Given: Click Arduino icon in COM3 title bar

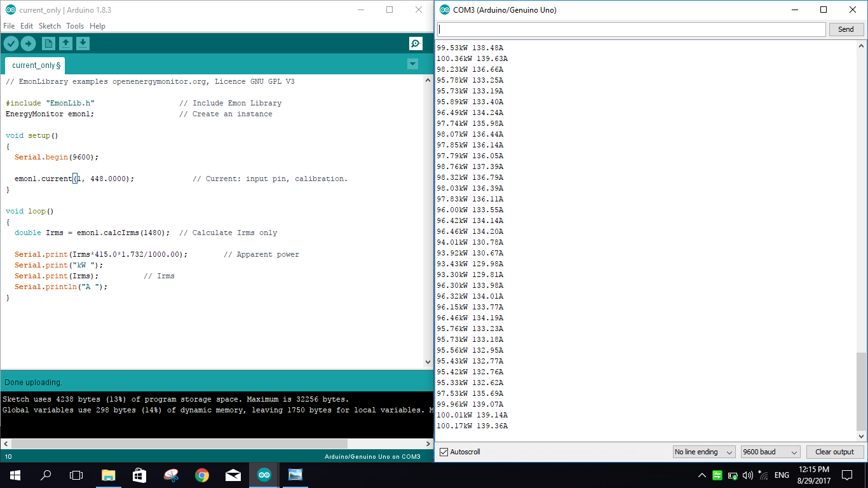Looking at the screenshot, I should click(444, 10).
